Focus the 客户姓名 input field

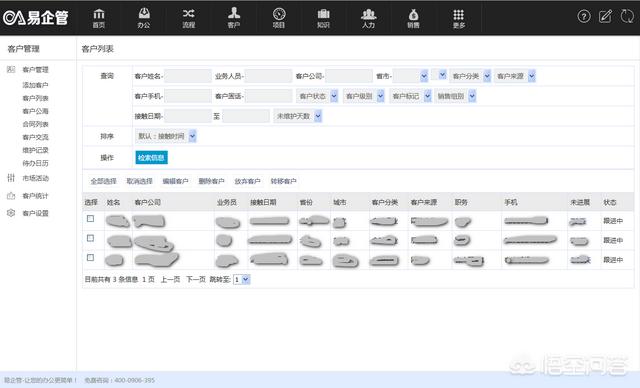(188, 76)
